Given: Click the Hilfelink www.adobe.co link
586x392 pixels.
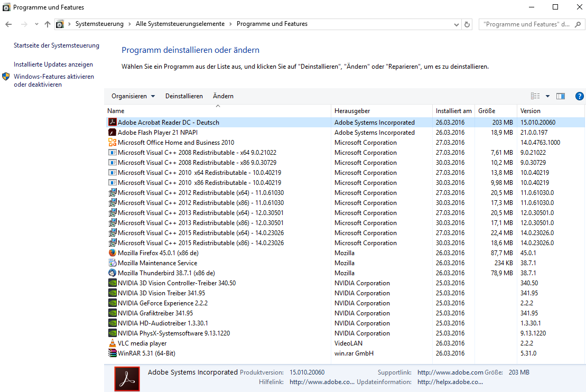Looking at the screenshot, I should [322, 382].
